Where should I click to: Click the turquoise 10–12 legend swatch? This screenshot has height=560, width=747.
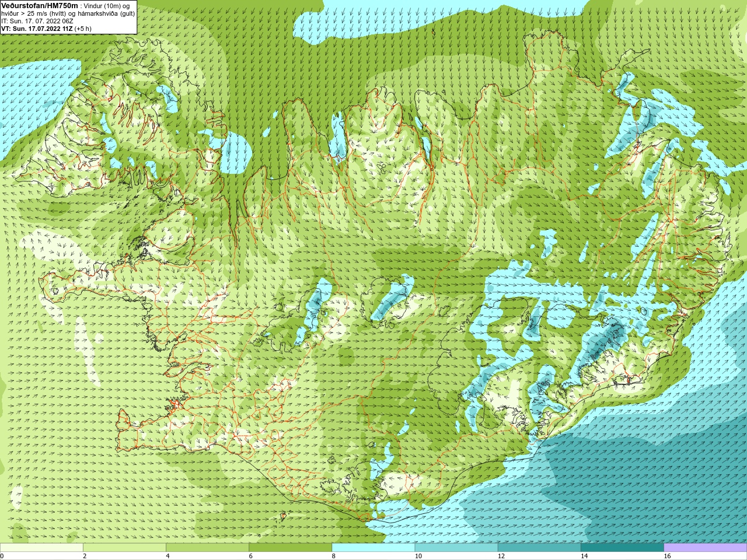click(456, 547)
